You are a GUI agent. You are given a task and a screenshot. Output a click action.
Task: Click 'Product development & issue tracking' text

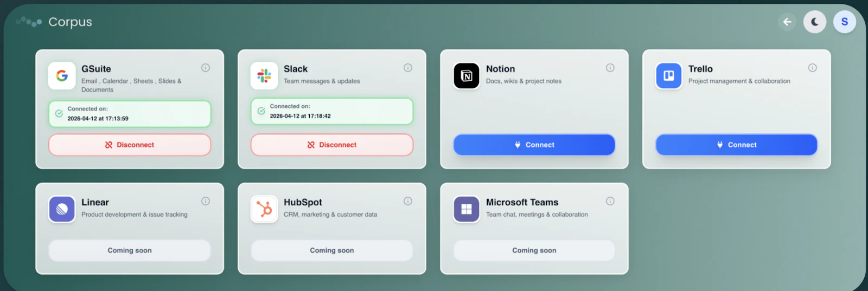[135, 215]
